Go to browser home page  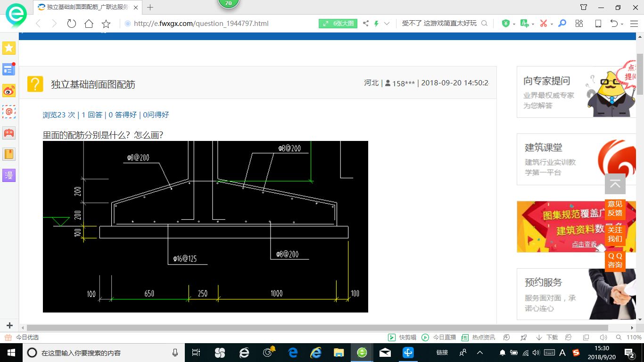(89, 24)
